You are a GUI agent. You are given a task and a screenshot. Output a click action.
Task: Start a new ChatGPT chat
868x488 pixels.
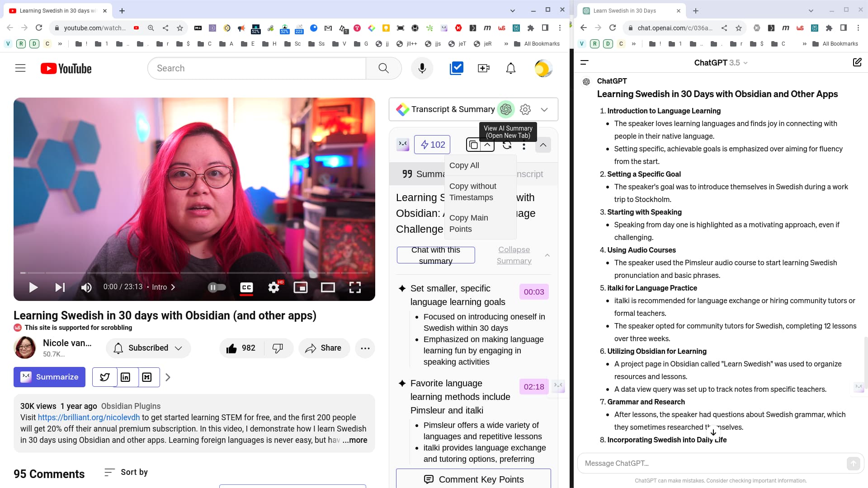(857, 62)
